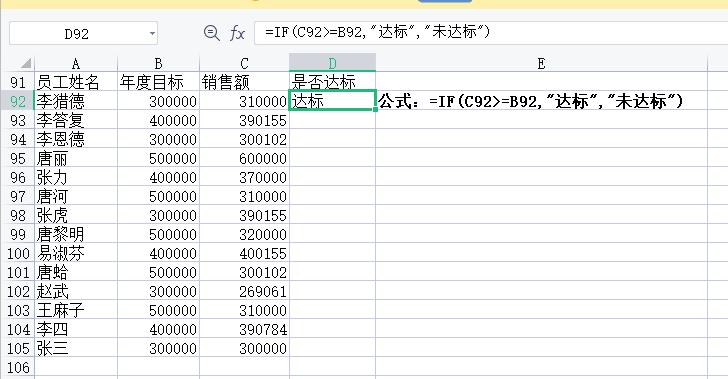Select the name cell 张力
This screenshot has width=728, height=379.
point(76,177)
